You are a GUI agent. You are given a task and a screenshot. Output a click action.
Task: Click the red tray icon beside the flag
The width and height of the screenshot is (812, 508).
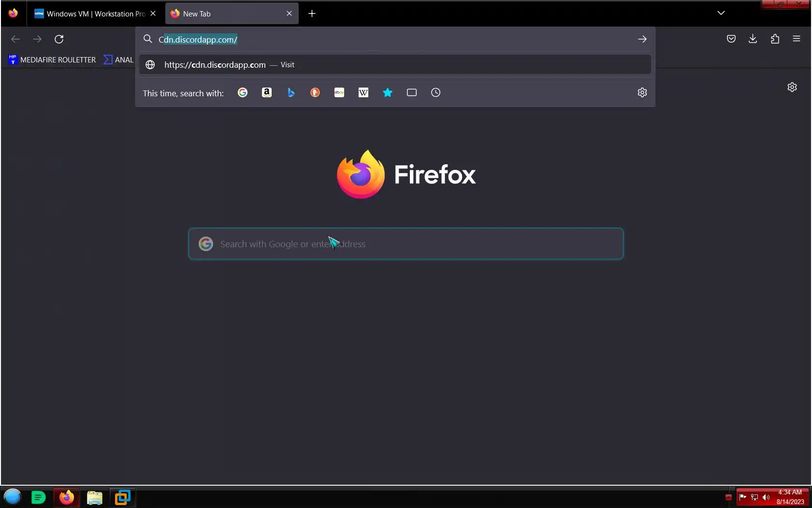[x=729, y=497]
